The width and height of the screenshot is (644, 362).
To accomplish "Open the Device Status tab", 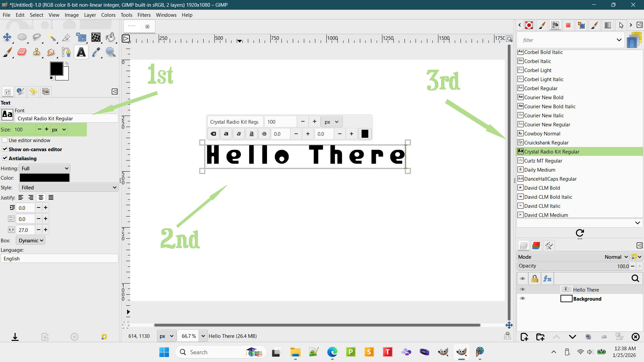I will click(x=20, y=91).
